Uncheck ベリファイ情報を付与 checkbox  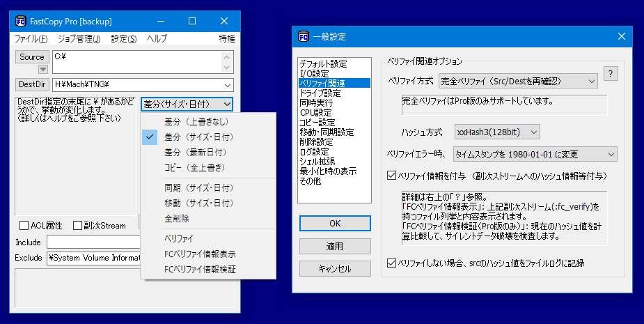391,176
